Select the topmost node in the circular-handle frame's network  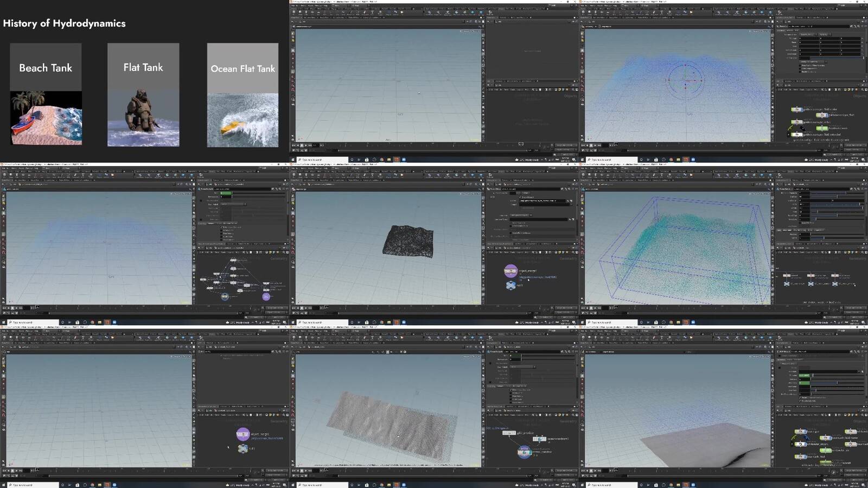tap(797, 110)
